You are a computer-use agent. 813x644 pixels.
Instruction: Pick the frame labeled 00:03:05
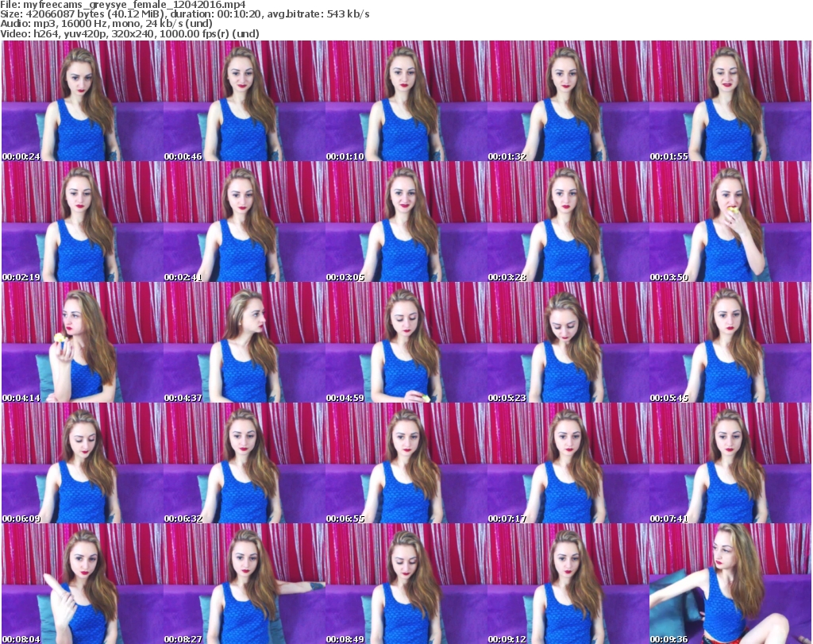(406, 222)
